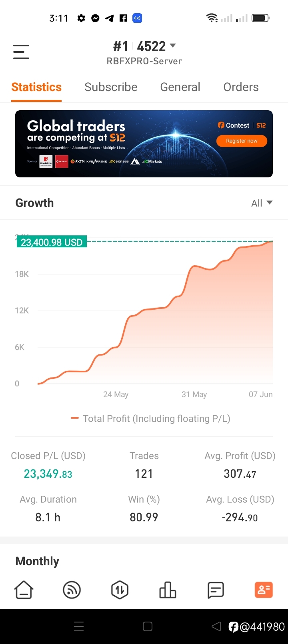Switch to the General tab

pos(180,87)
